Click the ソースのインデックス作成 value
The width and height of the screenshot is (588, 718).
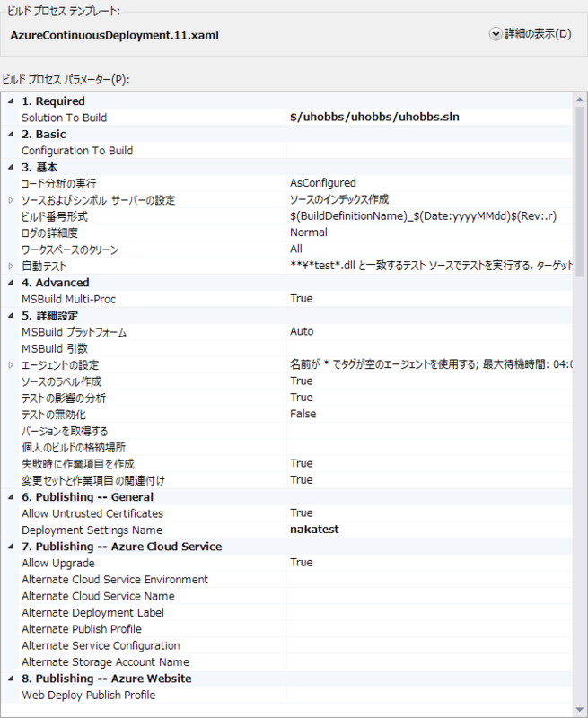[339, 199]
